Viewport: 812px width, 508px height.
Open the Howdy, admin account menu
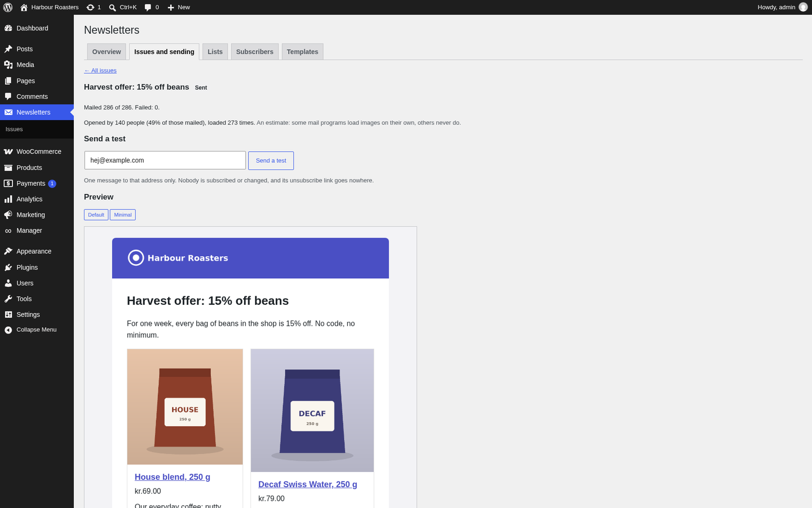tap(783, 7)
